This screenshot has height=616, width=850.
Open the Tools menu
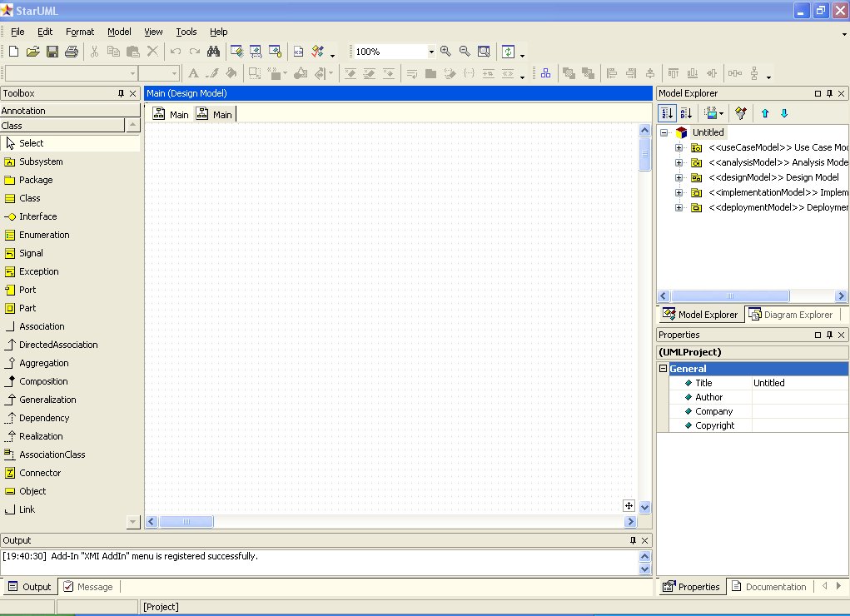pos(186,32)
